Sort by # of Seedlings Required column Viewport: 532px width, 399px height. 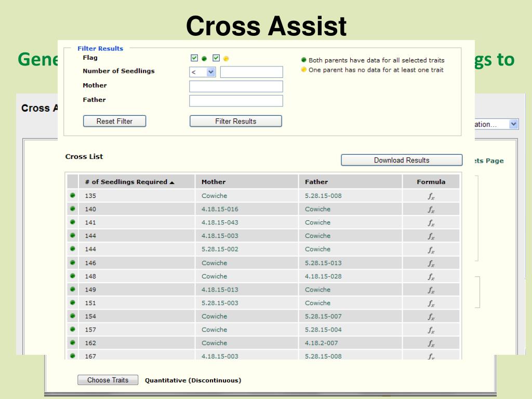point(129,182)
